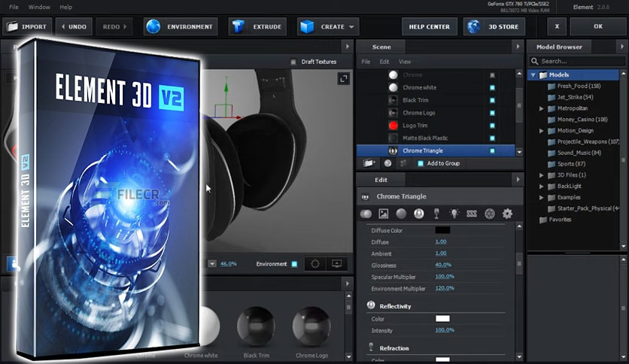
Task: Click the EXTRUDE button
Action: pos(257,26)
